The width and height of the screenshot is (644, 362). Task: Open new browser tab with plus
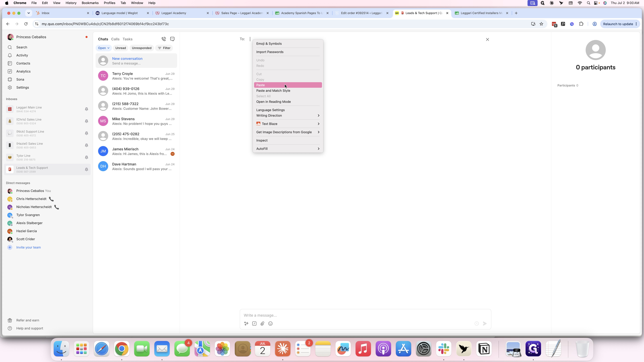516,13
